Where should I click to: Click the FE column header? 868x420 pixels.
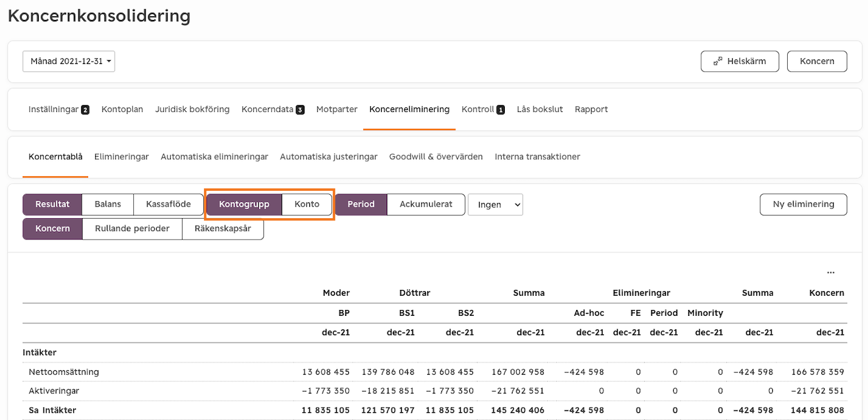click(x=636, y=313)
